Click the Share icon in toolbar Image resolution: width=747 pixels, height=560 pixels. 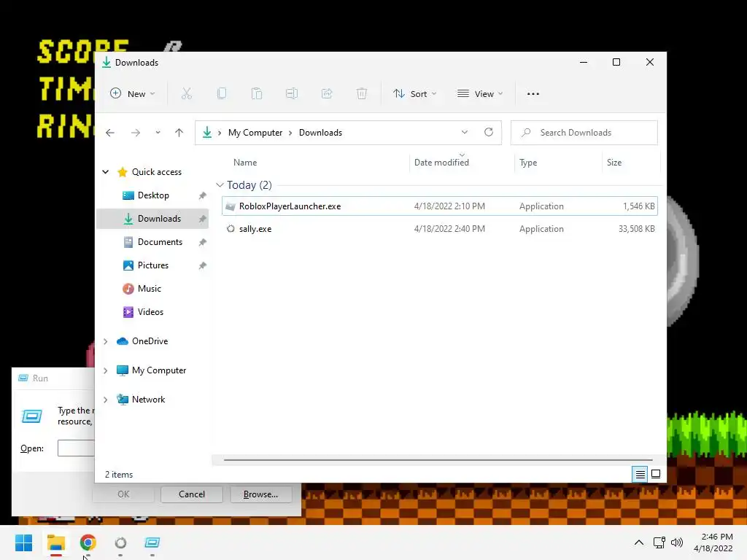point(327,94)
